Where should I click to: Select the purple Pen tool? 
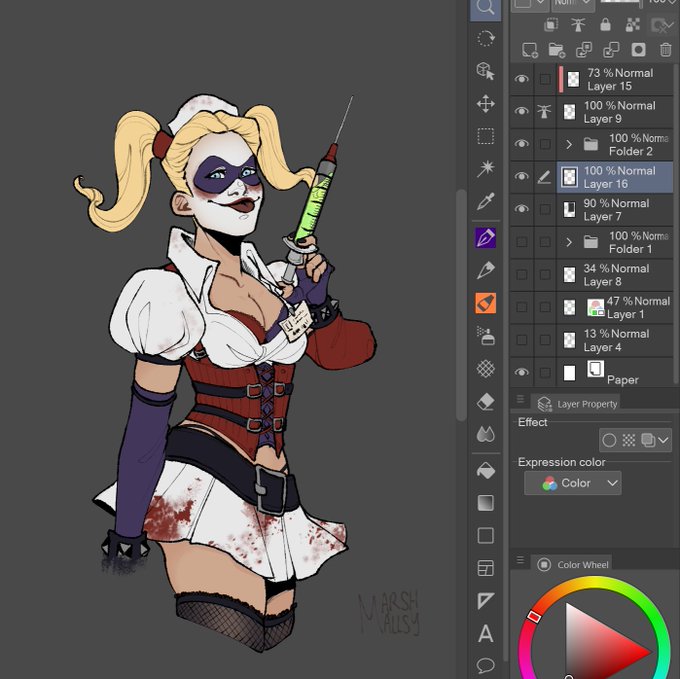pyautogui.click(x=485, y=238)
